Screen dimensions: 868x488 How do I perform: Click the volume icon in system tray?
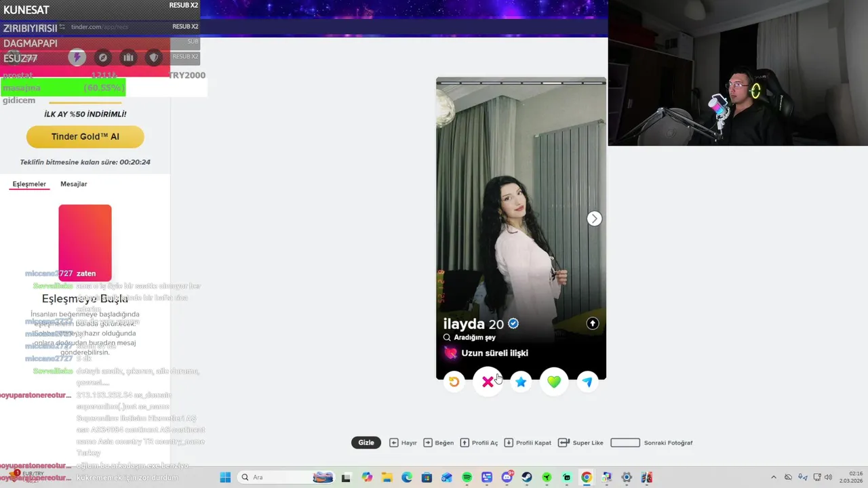coord(829,477)
